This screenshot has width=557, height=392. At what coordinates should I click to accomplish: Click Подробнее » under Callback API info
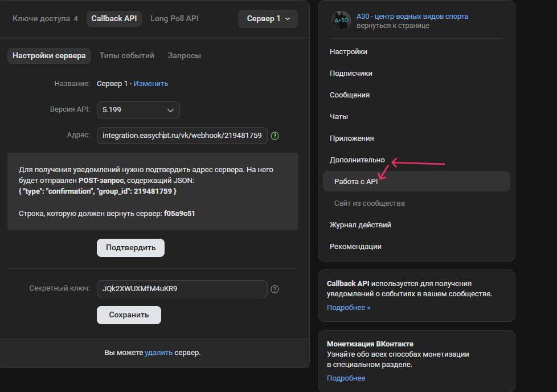tap(348, 308)
